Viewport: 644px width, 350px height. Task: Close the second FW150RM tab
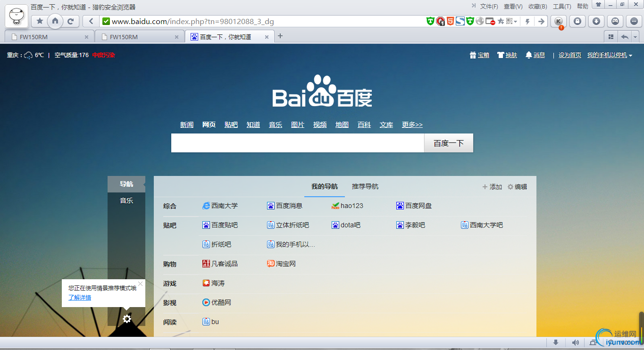[x=177, y=37]
